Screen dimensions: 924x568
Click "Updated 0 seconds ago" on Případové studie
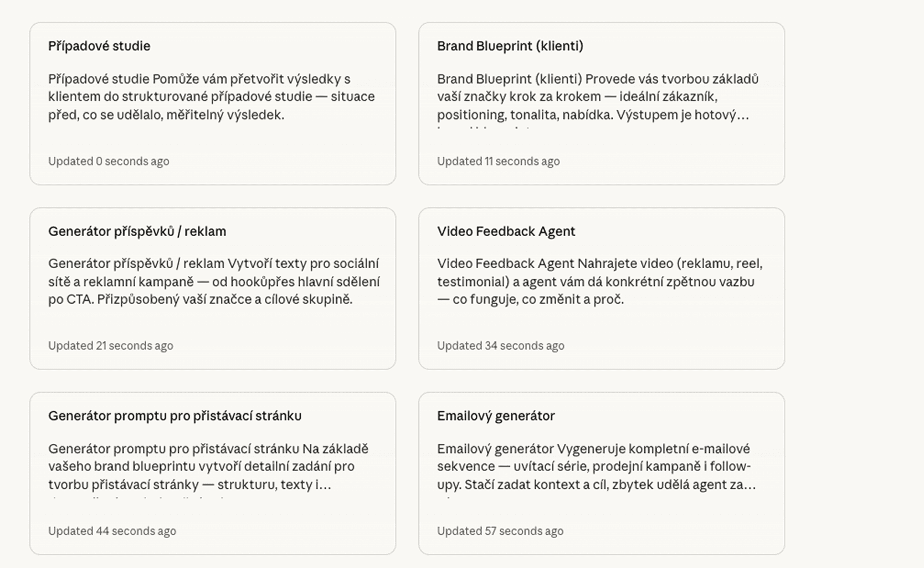[x=109, y=161]
